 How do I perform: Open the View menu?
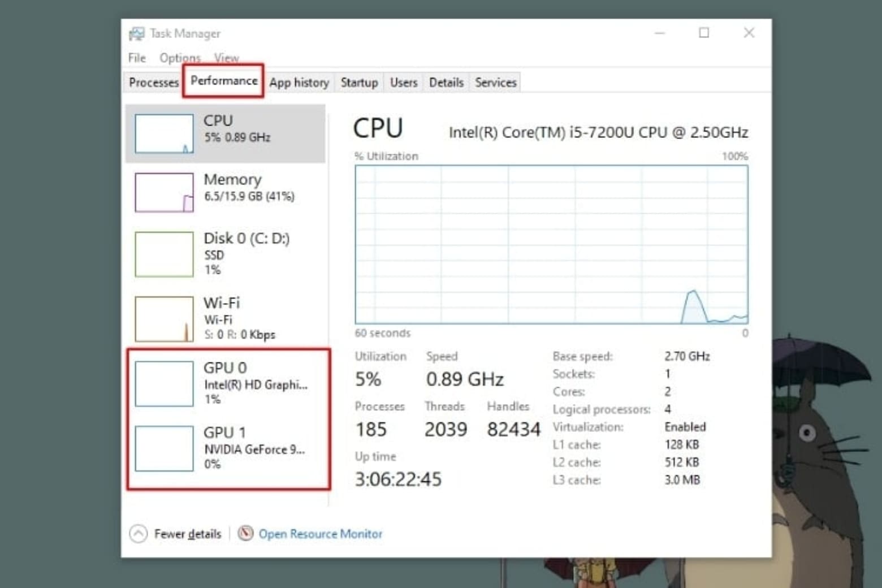click(225, 57)
